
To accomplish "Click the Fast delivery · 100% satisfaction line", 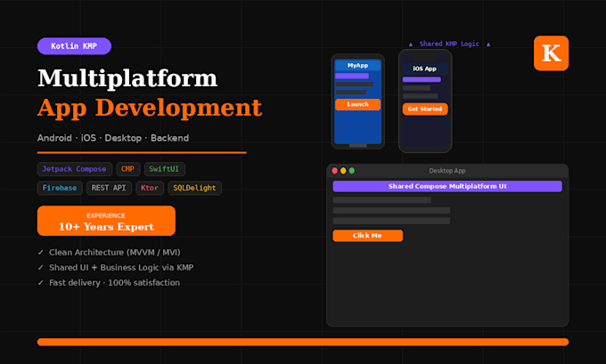I will [114, 282].
